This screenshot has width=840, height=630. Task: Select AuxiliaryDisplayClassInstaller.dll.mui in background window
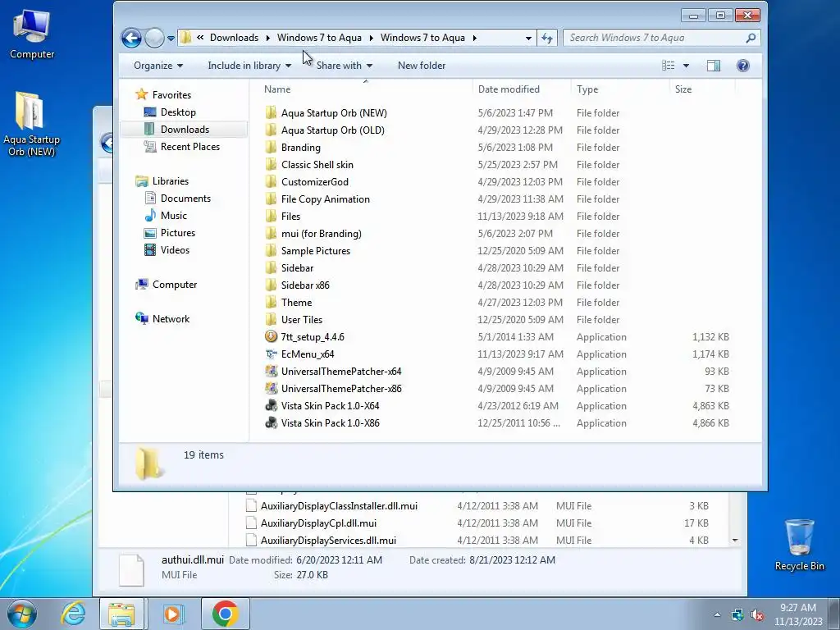pos(339,505)
